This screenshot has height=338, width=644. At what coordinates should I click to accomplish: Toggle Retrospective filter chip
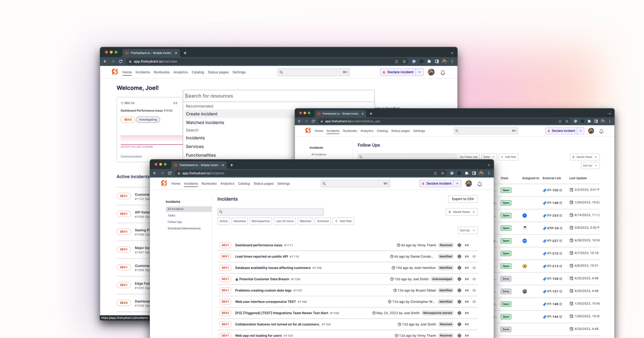[x=261, y=221]
